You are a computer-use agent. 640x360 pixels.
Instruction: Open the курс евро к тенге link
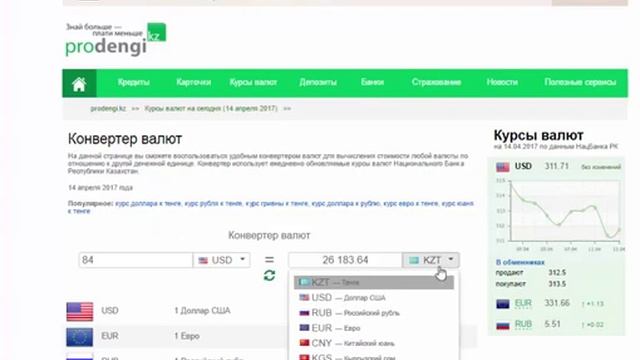click(x=411, y=203)
